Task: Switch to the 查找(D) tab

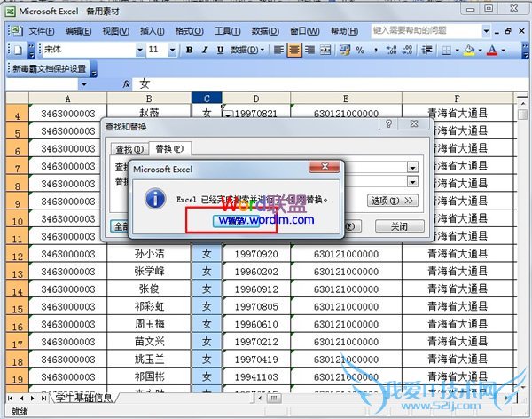Action: (129, 149)
